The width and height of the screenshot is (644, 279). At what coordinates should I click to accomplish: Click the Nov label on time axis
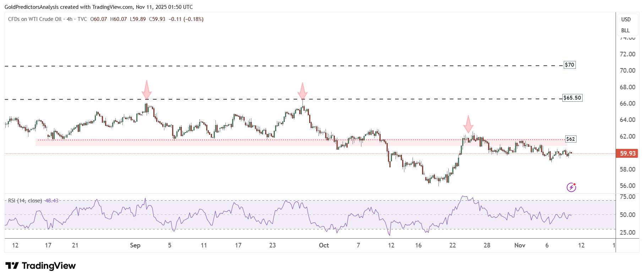pyautogui.click(x=520, y=245)
